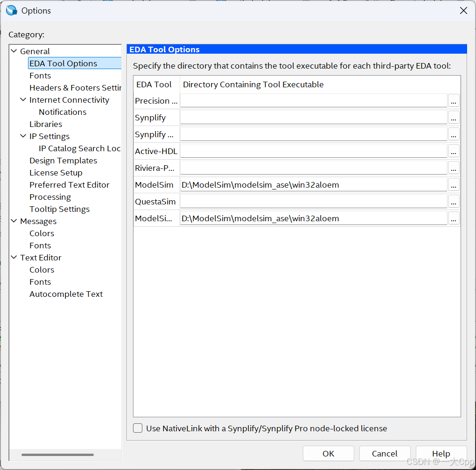Select Colors under Text Editor
The image size is (476, 470).
point(42,270)
